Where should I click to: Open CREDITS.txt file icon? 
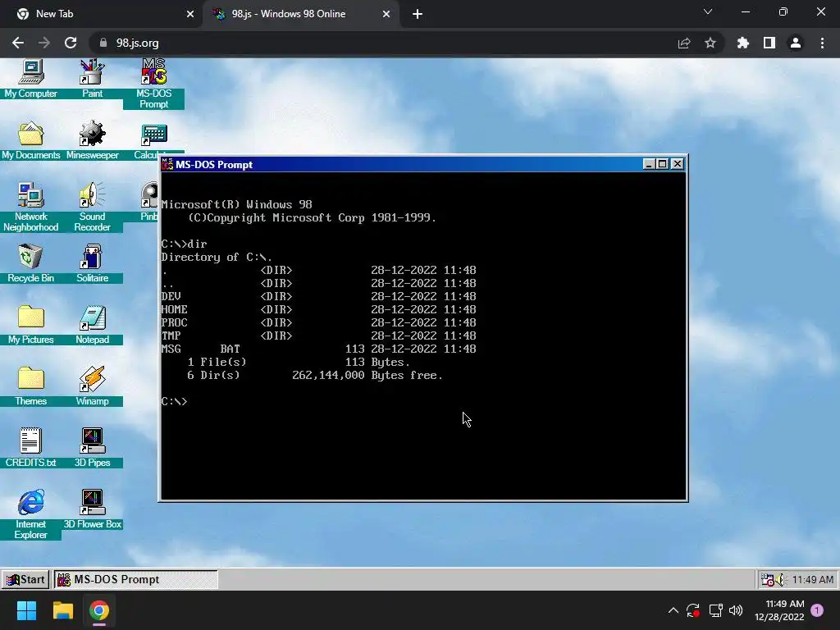point(30,448)
